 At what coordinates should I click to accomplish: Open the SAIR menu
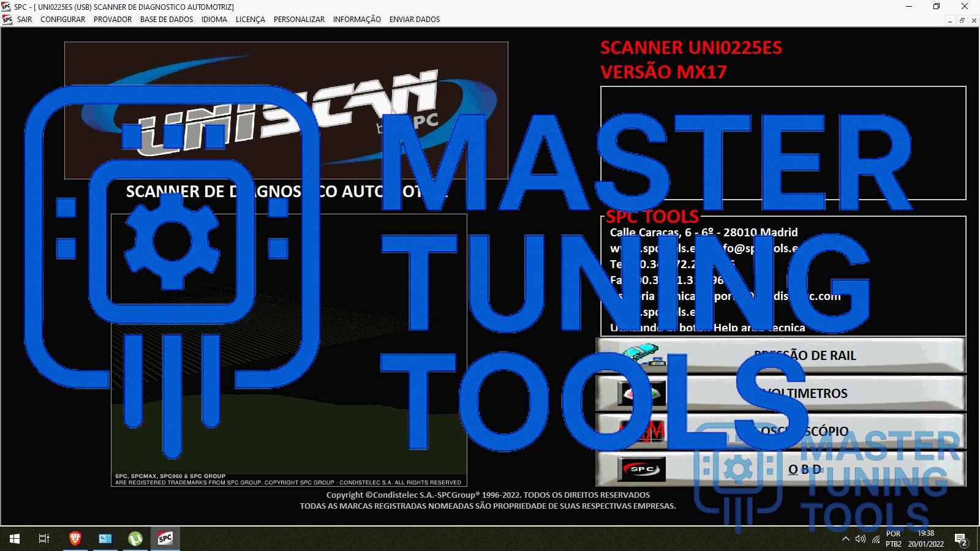pyautogui.click(x=24, y=20)
